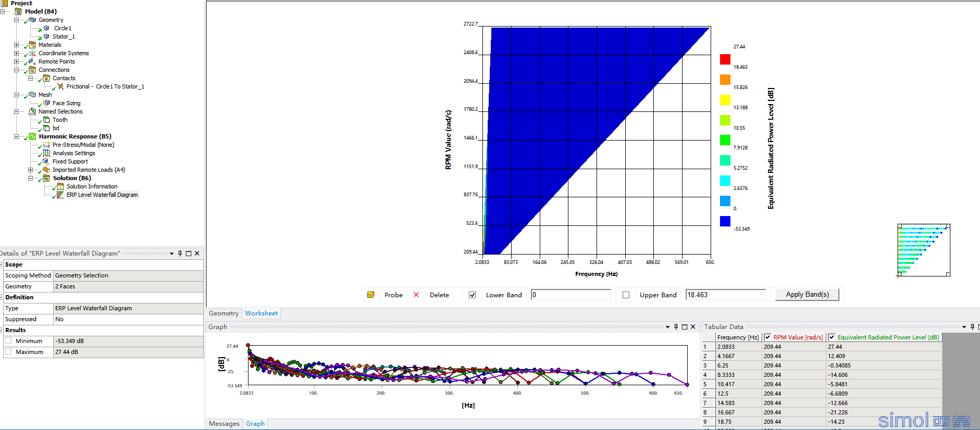The image size is (980, 430).
Task: Click the Face Sizing icon
Action: point(46,103)
